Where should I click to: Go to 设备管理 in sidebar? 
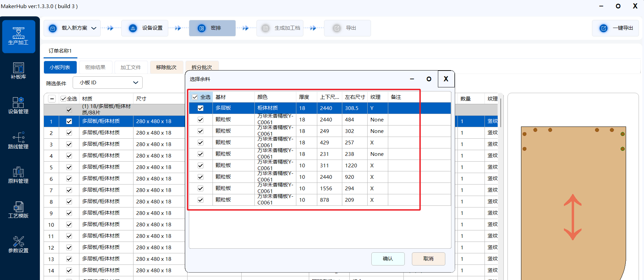19,105
